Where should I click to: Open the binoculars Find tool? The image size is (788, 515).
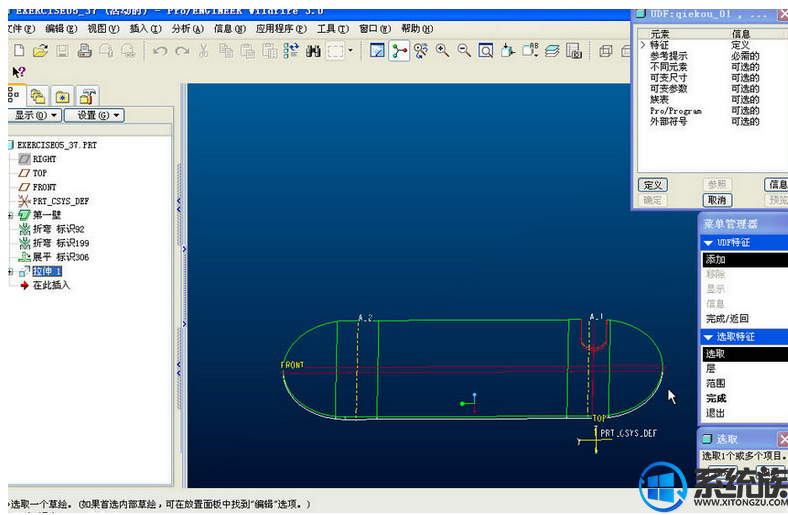(x=313, y=51)
